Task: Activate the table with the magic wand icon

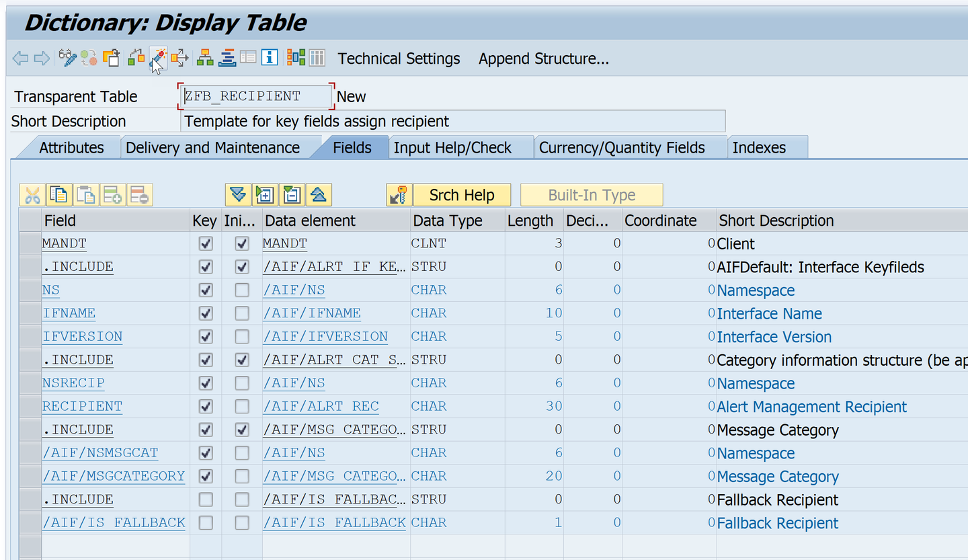Action: click(158, 58)
